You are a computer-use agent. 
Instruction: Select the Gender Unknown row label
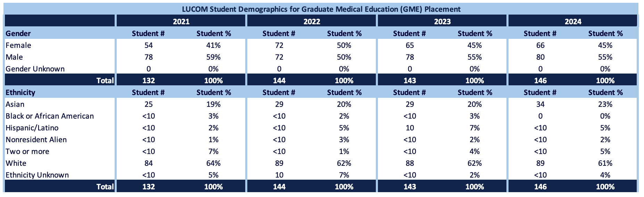click(35, 69)
